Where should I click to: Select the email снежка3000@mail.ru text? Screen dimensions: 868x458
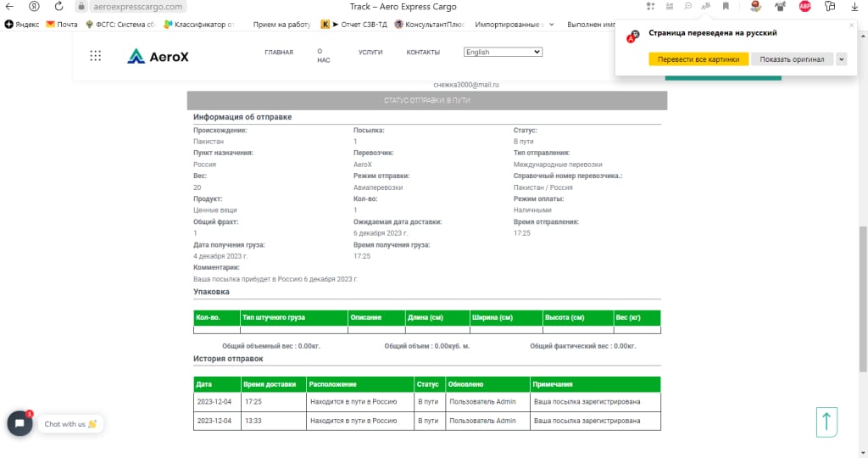[466, 85]
